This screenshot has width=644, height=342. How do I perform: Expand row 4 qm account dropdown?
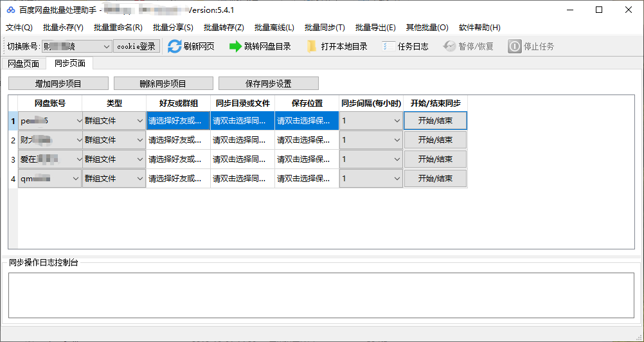[50, 179]
